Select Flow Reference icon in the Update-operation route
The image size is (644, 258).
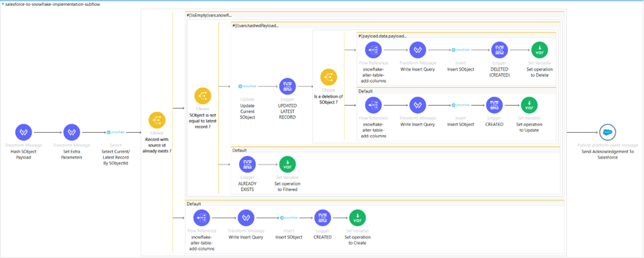click(373, 105)
